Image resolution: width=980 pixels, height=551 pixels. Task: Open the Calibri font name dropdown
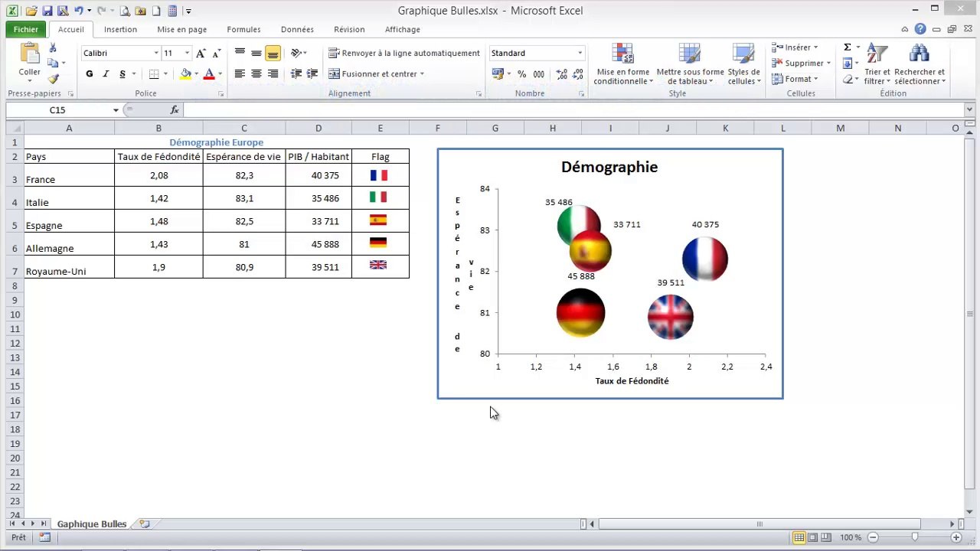click(x=121, y=54)
